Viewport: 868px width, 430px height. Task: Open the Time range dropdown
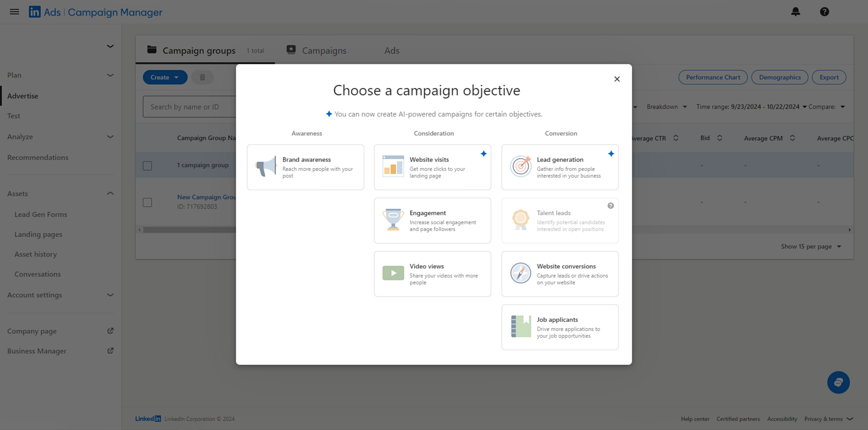coord(751,107)
